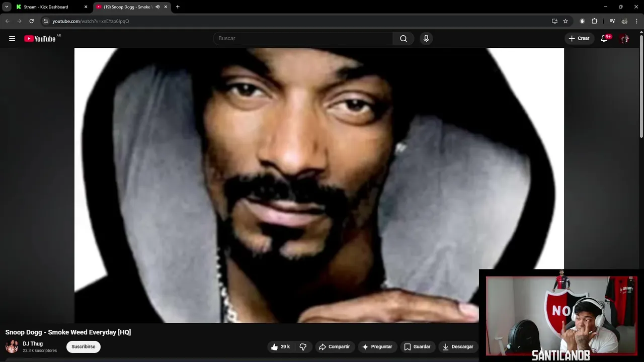Open a new browser tab
The width and height of the screenshot is (644, 362).
178,7
